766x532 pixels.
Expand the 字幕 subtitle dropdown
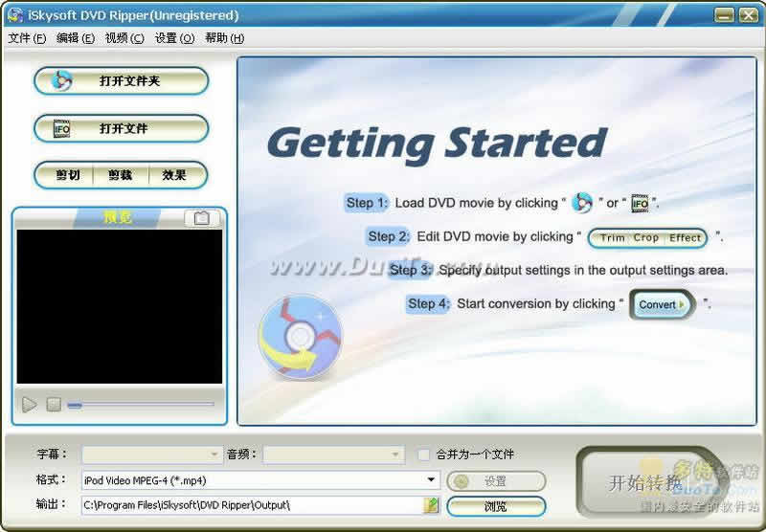[x=214, y=454]
